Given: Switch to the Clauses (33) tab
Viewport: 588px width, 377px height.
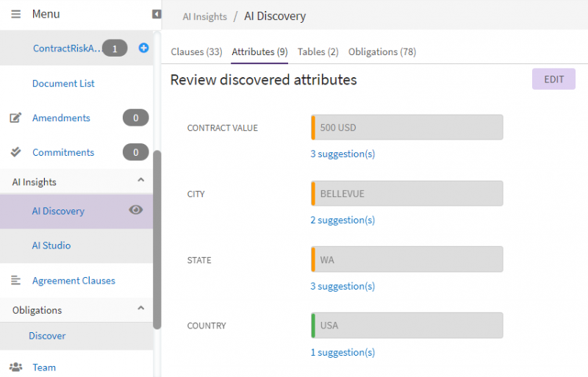Looking at the screenshot, I should click(196, 52).
